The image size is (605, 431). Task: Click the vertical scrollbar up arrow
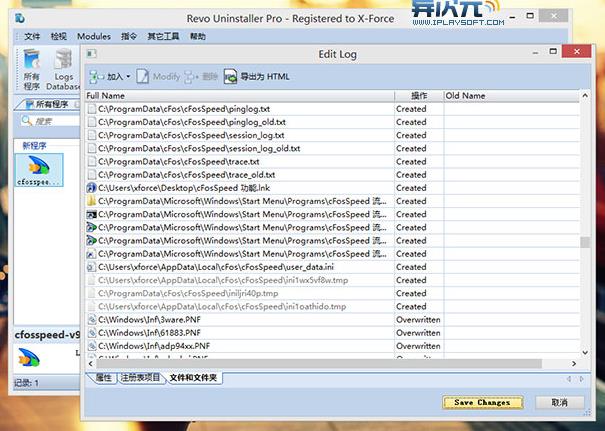[585, 95]
